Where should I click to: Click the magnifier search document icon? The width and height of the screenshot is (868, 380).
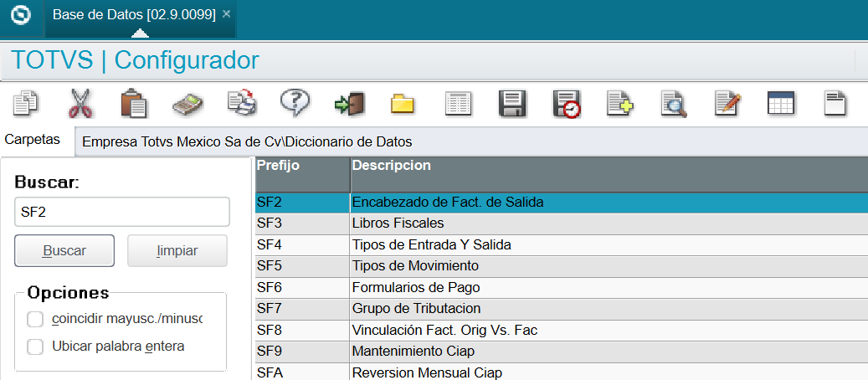tap(674, 104)
